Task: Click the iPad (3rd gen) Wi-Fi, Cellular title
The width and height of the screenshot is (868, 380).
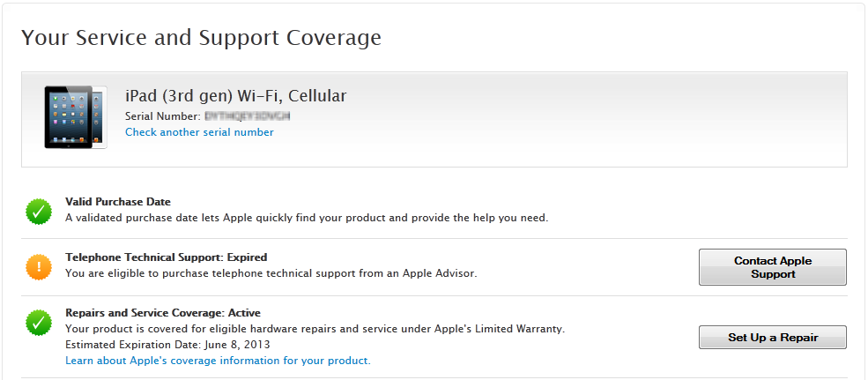Action: click(x=236, y=95)
